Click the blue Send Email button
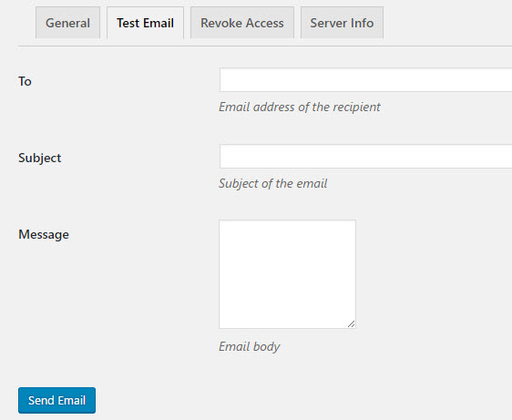 coord(56,400)
